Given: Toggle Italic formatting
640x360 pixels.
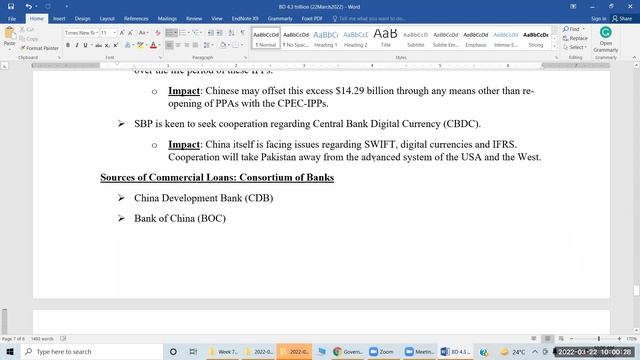Looking at the screenshot, I should pyautogui.click(x=77, y=45).
